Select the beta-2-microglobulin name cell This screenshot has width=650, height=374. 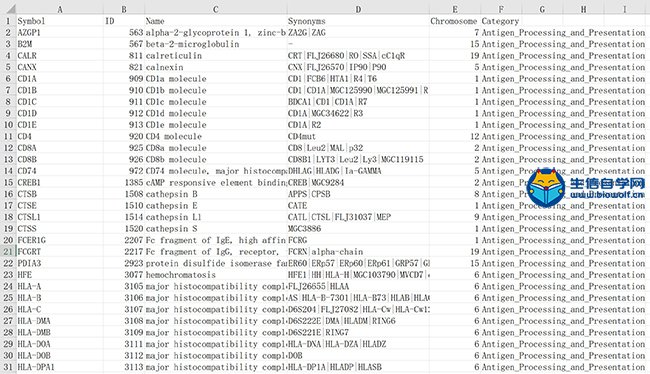click(216, 44)
